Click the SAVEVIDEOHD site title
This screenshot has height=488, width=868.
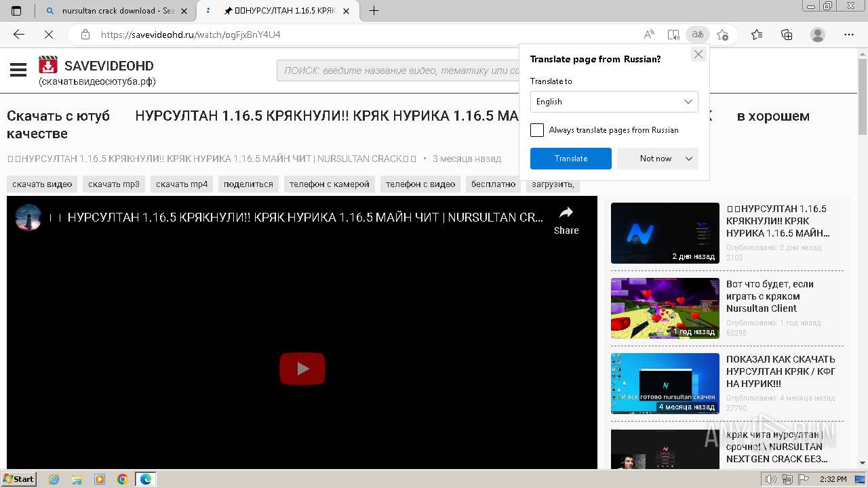click(x=109, y=66)
